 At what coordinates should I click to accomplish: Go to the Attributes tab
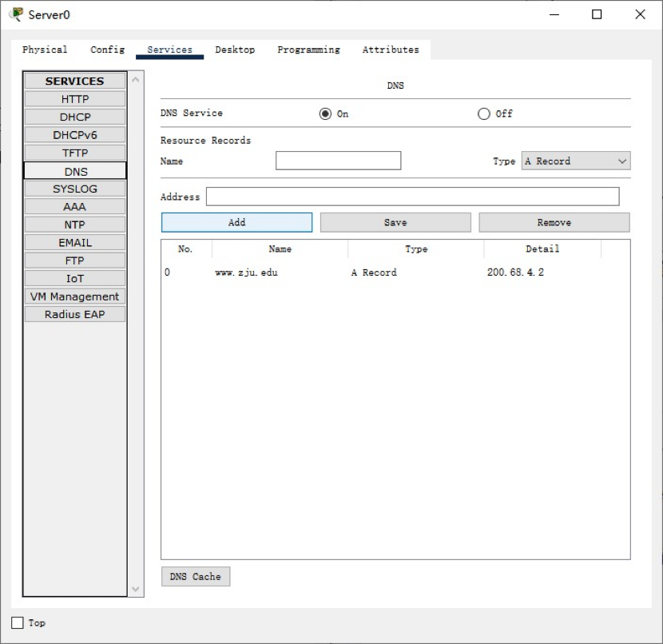click(x=391, y=50)
